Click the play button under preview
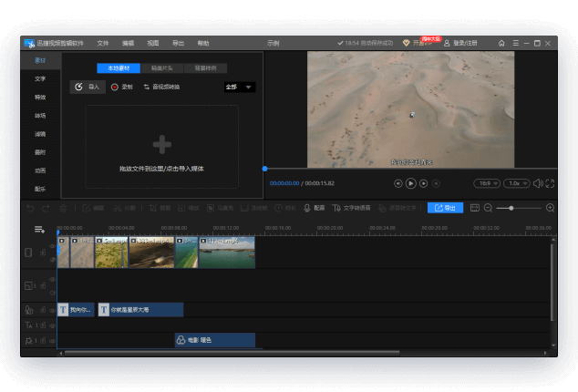Screen dimensions: 578x392 coord(410,183)
